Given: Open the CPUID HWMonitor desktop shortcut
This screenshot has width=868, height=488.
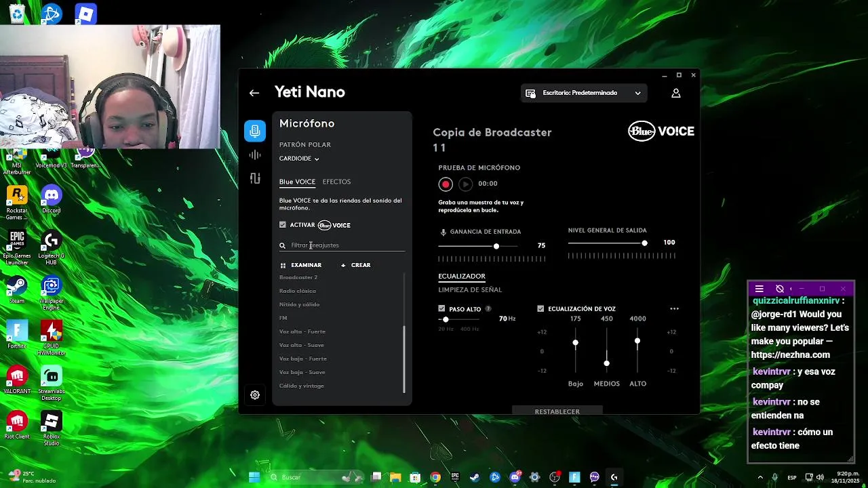Looking at the screenshot, I should point(52,338).
